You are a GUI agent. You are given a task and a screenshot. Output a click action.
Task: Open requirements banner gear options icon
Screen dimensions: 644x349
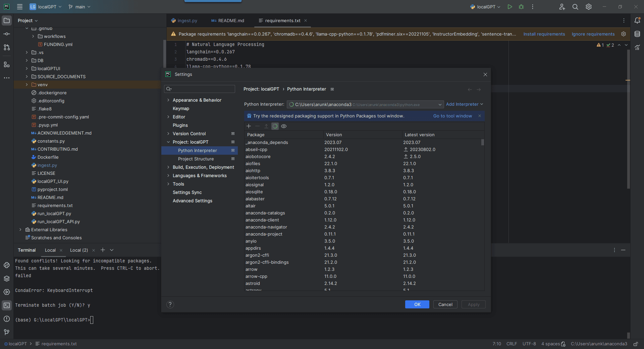pyautogui.click(x=624, y=34)
